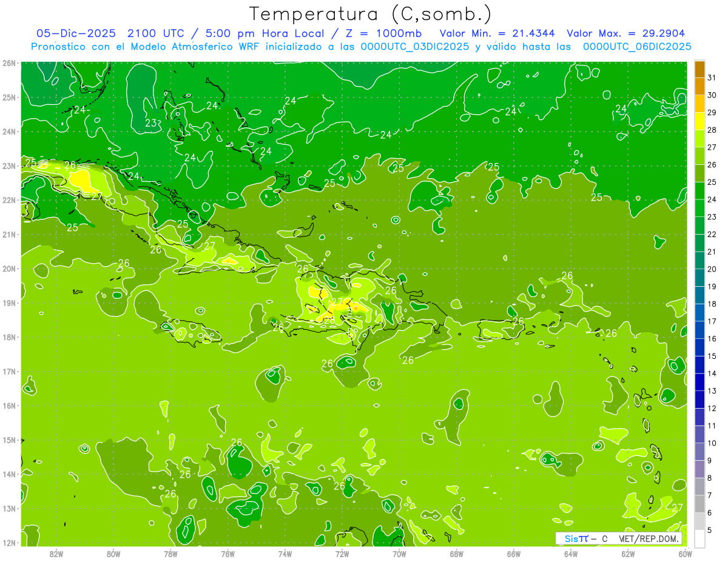Click the white legend swatch below 5
This screenshot has height=562, width=728.
699,538
